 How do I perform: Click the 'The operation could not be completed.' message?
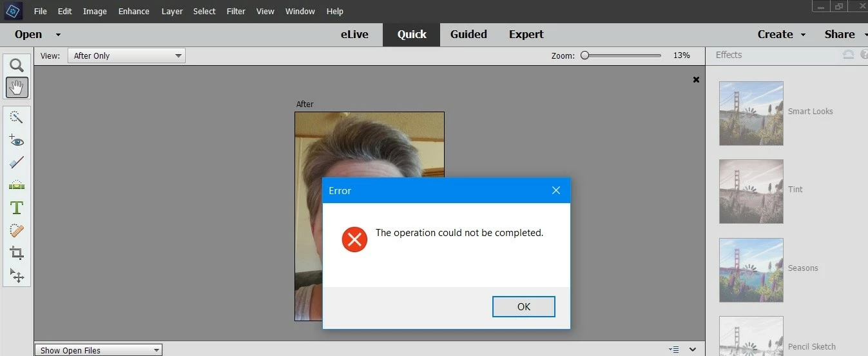tap(459, 233)
